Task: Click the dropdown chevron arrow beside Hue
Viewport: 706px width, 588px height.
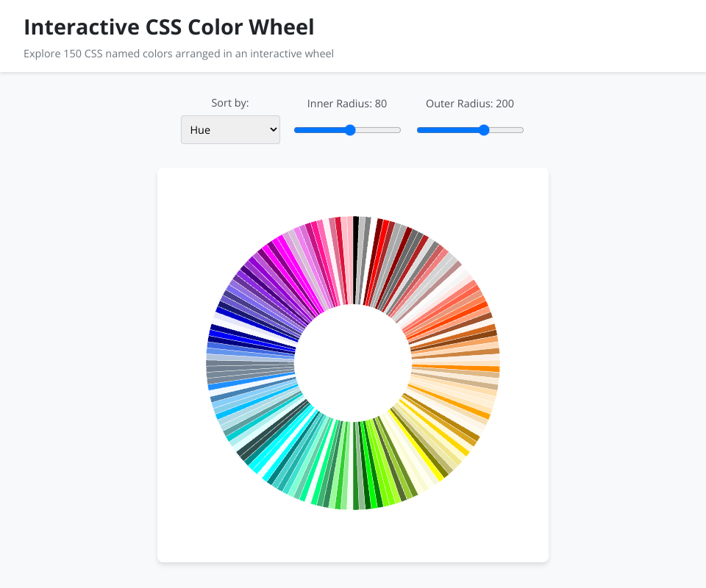Action: pyautogui.click(x=274, y=130)
